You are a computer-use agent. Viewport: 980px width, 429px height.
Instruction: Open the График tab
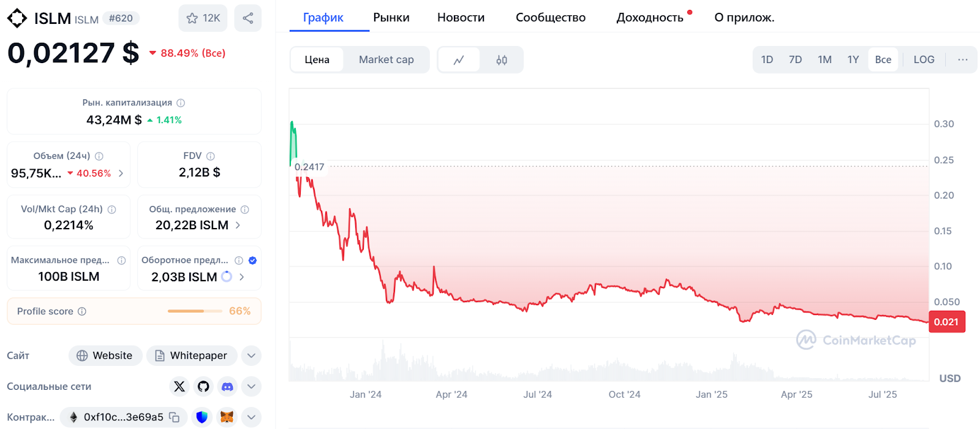pos(323,17)
